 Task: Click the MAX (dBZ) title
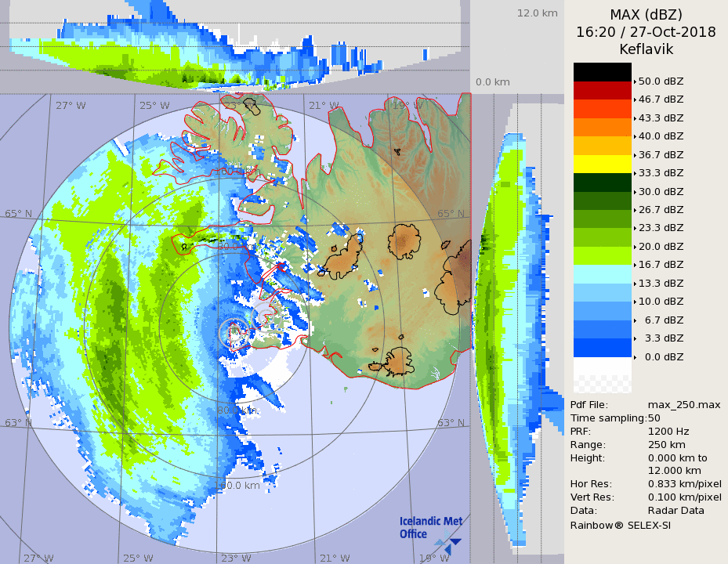(646, 15)
